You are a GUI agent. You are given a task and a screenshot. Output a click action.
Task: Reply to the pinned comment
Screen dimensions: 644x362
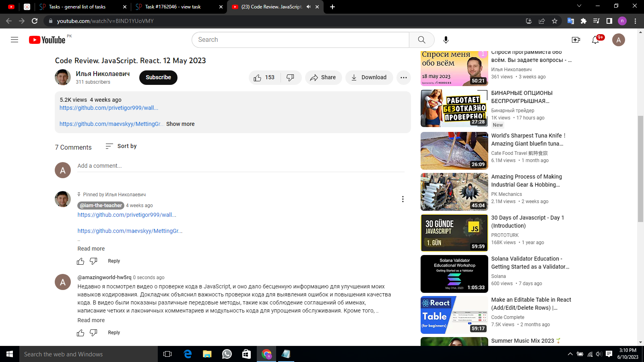(x=114, y=261)
